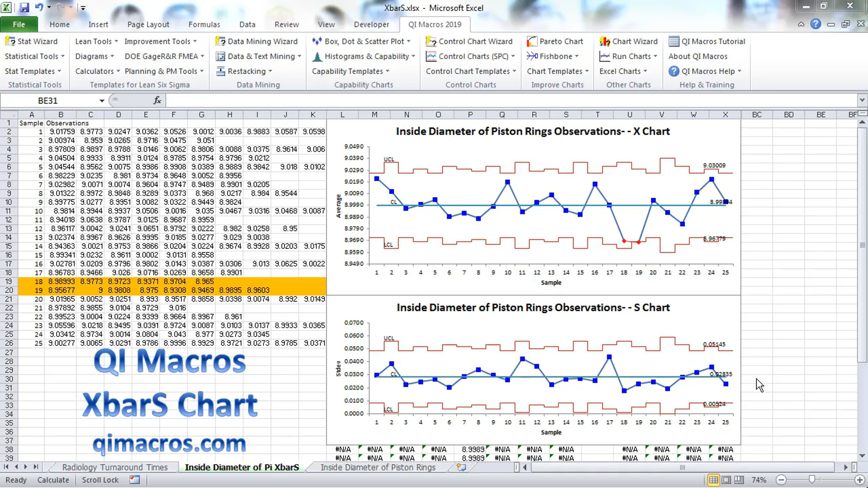Switch to Normal view button
This screenshot has width=868, height=488.
pos(713,480)
